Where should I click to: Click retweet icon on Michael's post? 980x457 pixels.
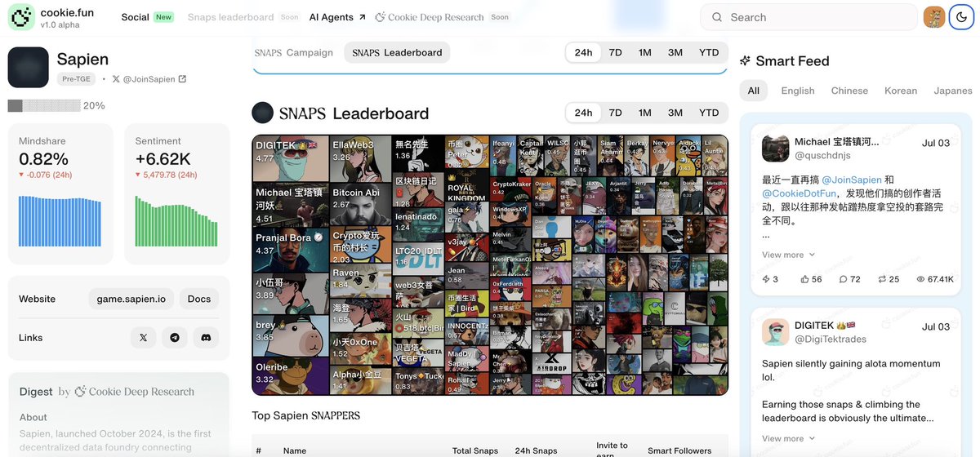[x=882, y=279]
